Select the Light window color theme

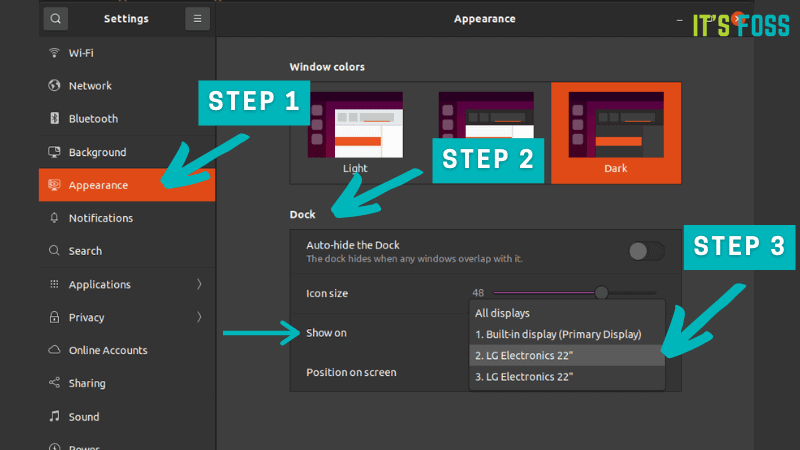coord(355,130)
